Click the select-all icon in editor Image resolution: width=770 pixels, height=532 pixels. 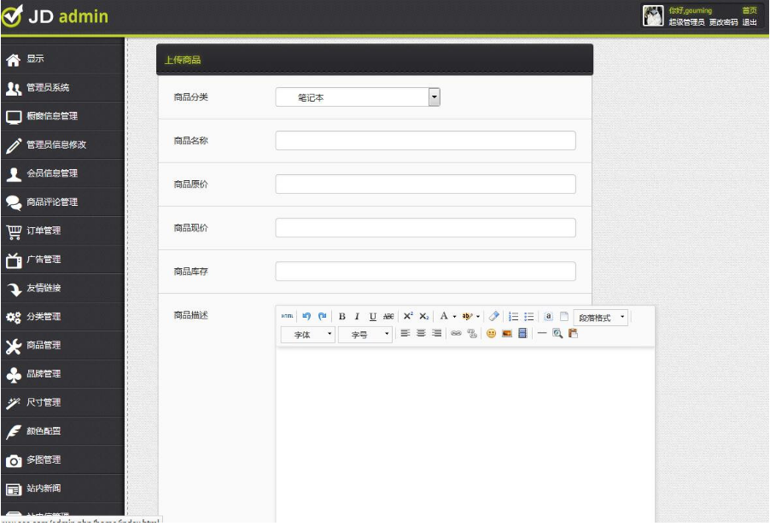(549, 316)
